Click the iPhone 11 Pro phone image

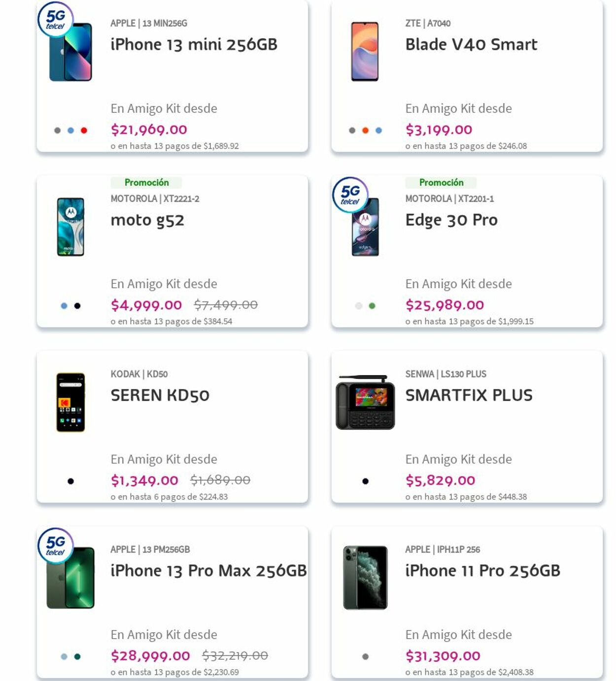tap(365, 578)
